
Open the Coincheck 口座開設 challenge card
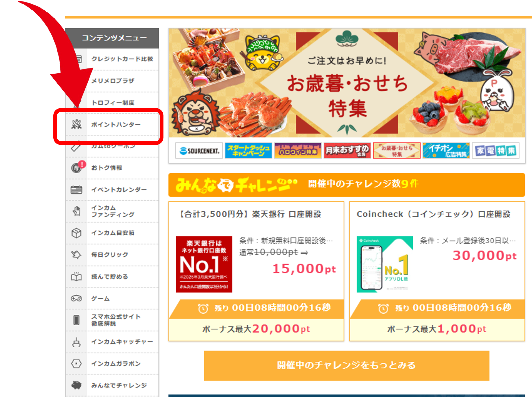(x=437, y=271)
